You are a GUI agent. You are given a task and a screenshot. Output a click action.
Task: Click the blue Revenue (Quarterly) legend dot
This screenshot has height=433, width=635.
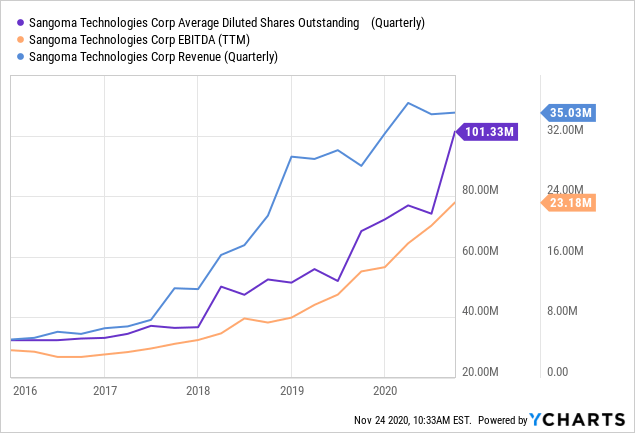pos(21,57)
